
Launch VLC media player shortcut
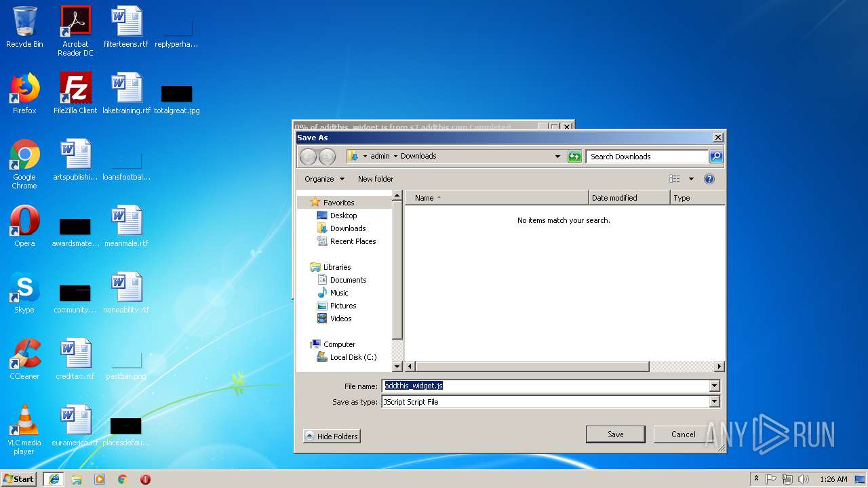coord(24,430)
